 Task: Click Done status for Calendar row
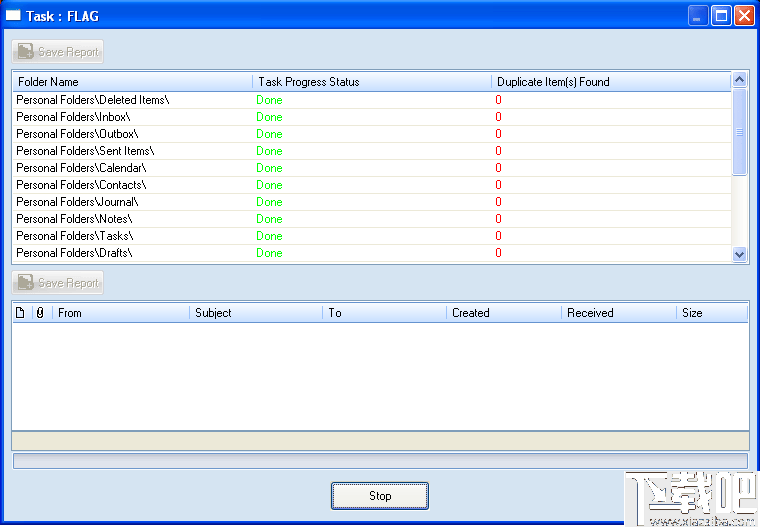coord(269,168)
